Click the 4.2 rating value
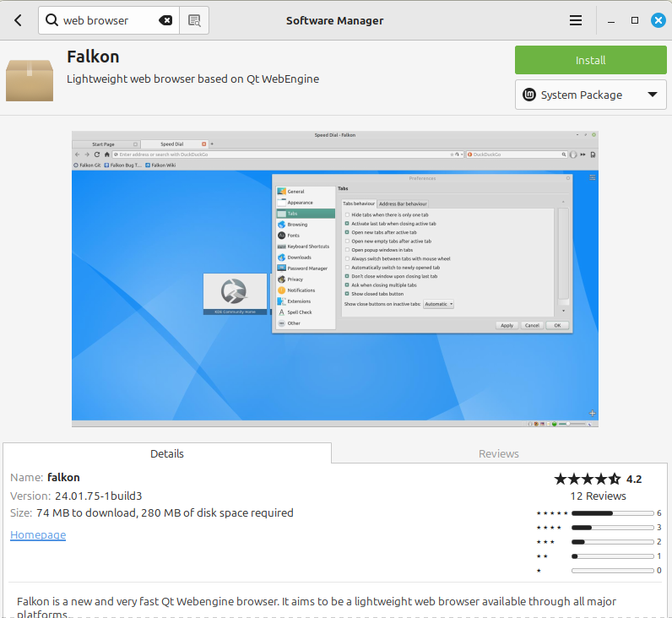The height and width of the screenshot is (618, 672). point(634,480)
